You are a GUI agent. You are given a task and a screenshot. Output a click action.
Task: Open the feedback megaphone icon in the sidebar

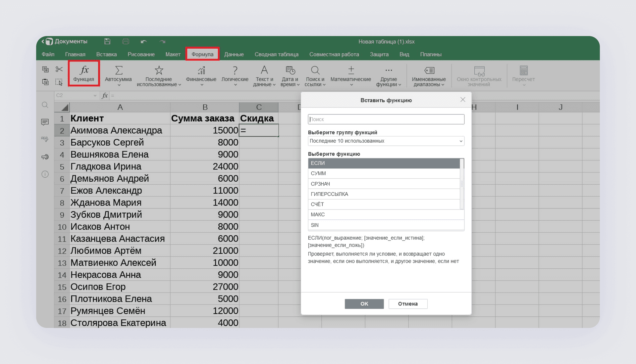pyautogui.click(x=45, y=157)
